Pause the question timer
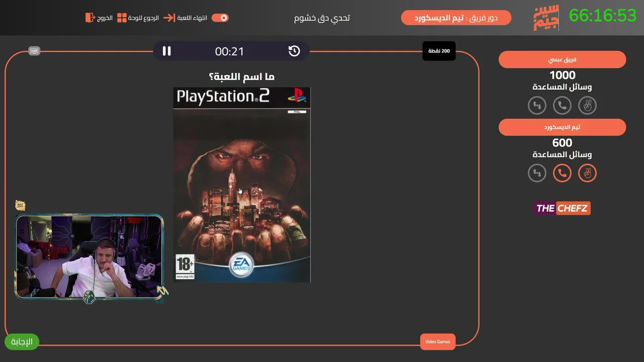644x362 pixels. click(x=167, y=51)
